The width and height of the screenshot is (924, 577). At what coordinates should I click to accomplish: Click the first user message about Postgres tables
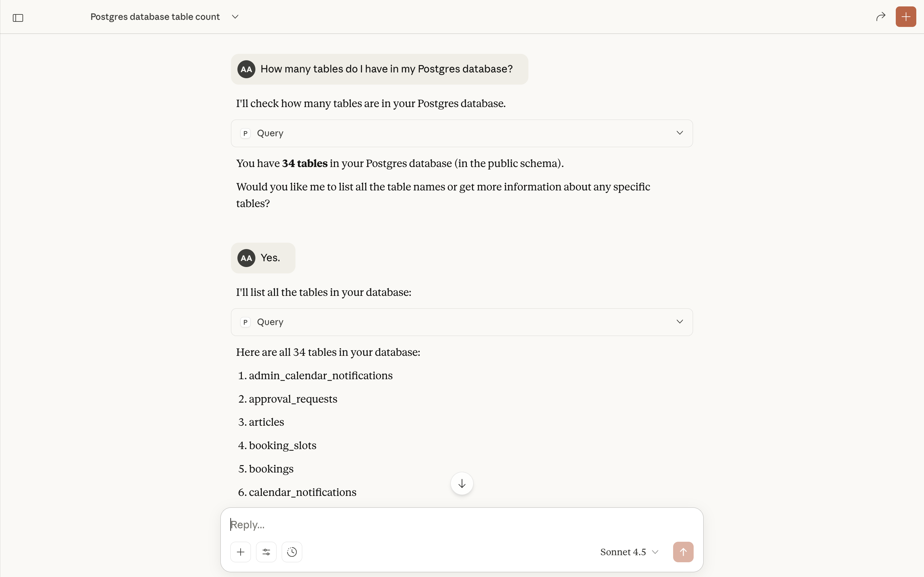tap(386, 69)
